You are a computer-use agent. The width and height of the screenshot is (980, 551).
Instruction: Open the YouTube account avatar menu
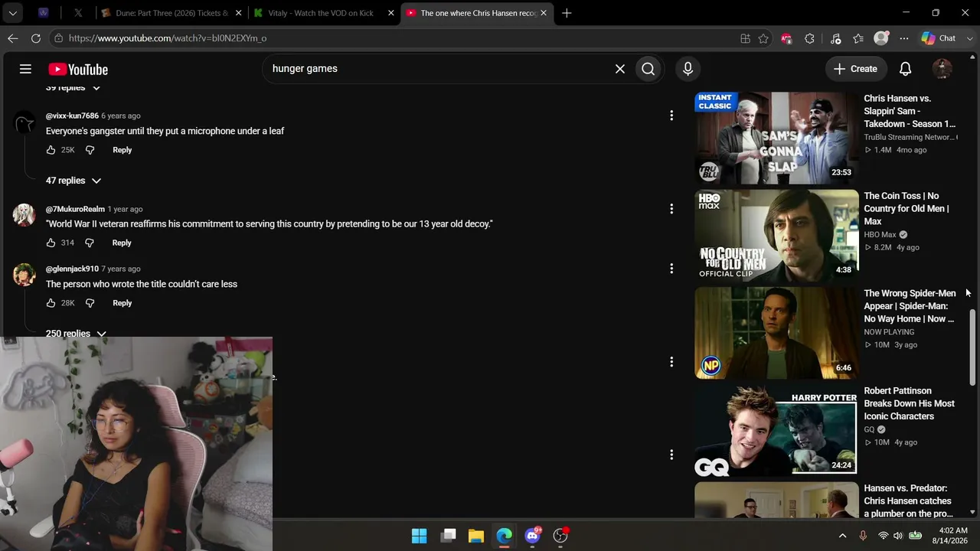(x=942, y=69)
